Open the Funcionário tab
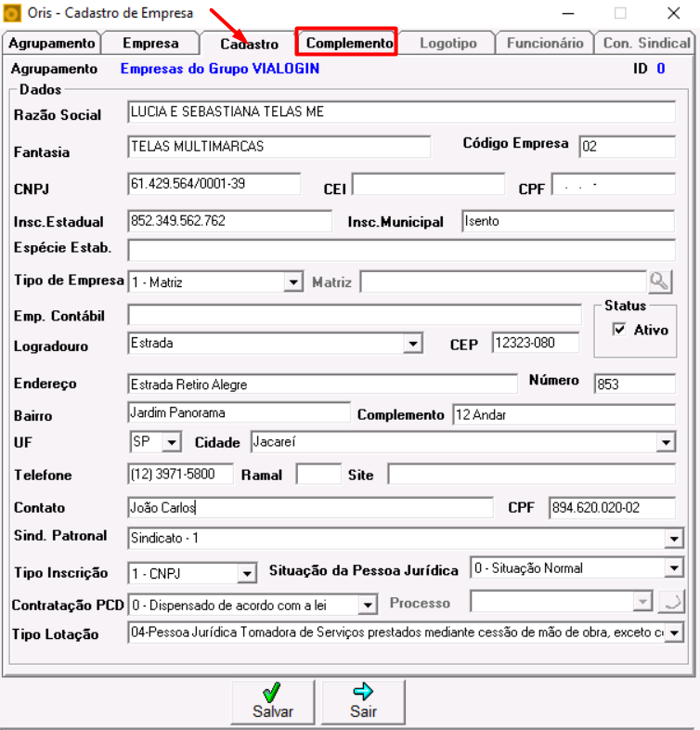Viewport: 700px width, 730px height. [545, 44]
